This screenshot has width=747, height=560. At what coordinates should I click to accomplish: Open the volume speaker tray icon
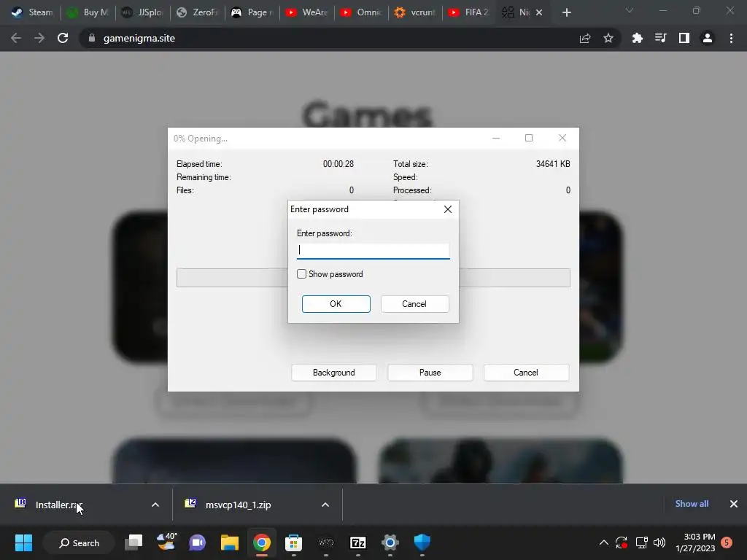click(x=659, y=542)
